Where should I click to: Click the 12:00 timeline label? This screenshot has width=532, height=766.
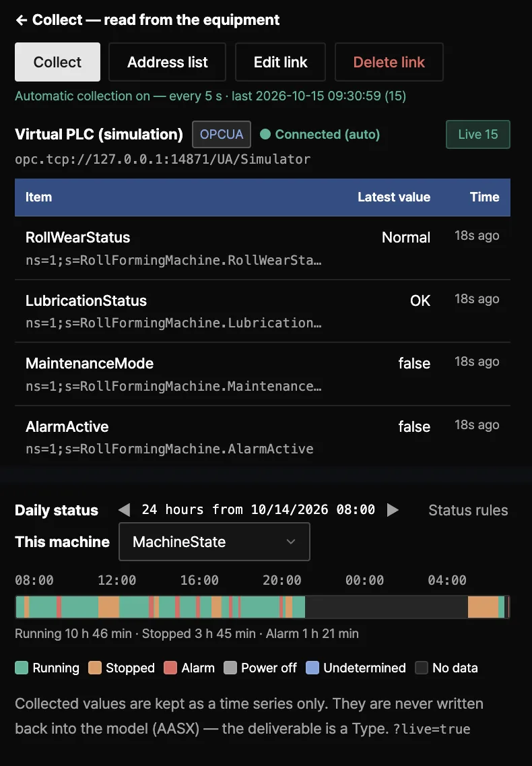point(117,580)
